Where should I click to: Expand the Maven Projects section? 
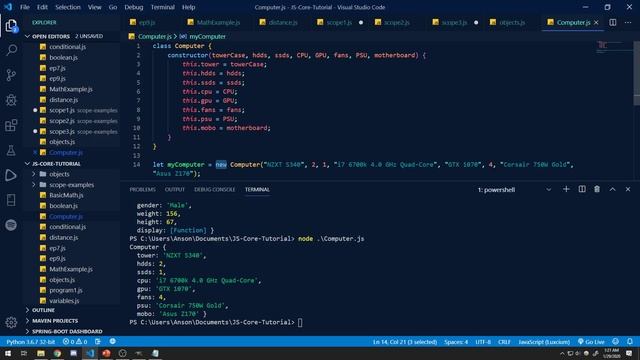tap(28, 321)
